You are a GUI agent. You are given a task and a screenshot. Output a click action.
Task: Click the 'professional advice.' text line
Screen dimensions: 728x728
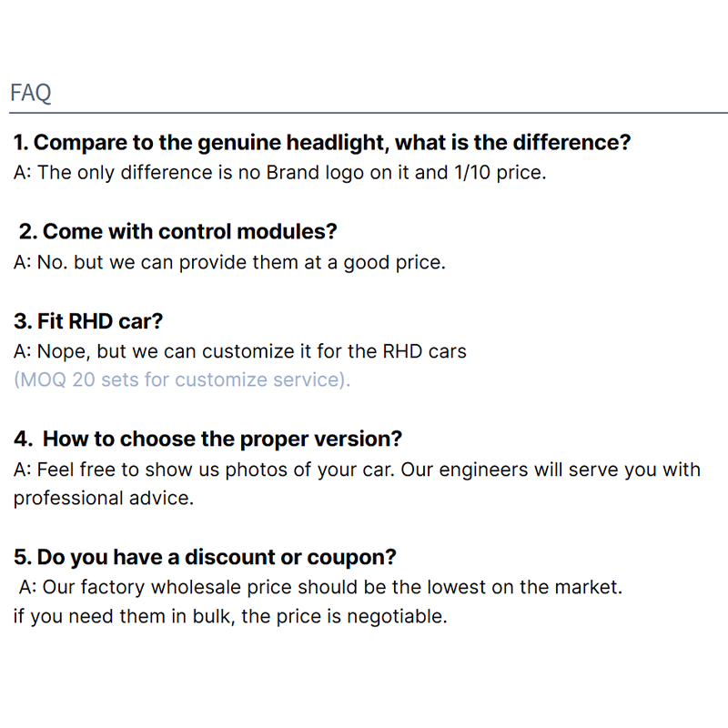pos(104,498)
